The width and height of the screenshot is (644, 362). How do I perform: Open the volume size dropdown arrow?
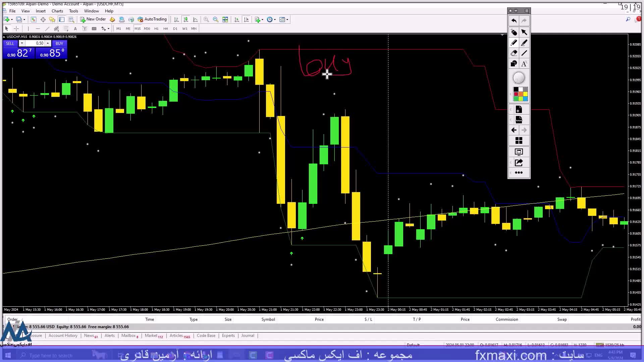click(x=22, y=43)
